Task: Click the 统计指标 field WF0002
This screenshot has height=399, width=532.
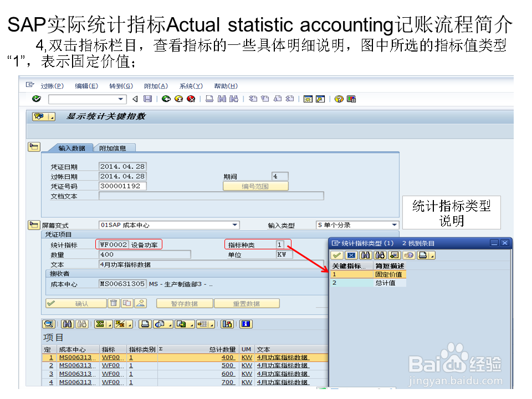Action: [x=113, y=244]
